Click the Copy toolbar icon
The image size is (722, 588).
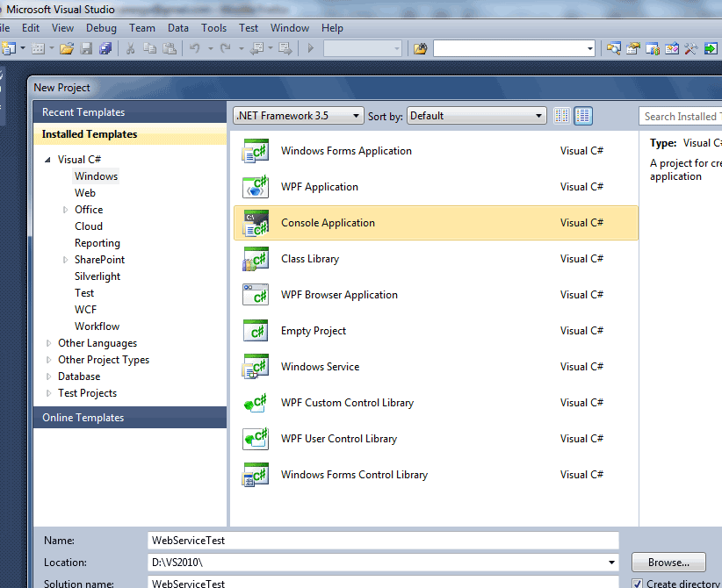pos(149,48)
